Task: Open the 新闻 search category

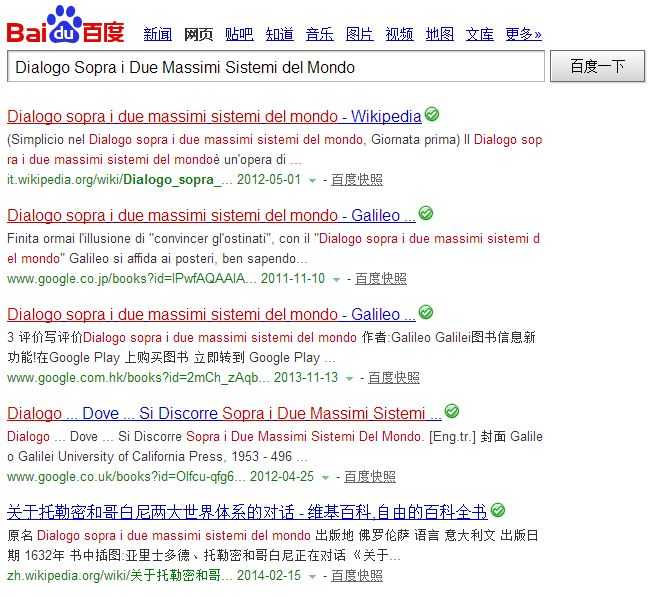Action: click(157, 34)
